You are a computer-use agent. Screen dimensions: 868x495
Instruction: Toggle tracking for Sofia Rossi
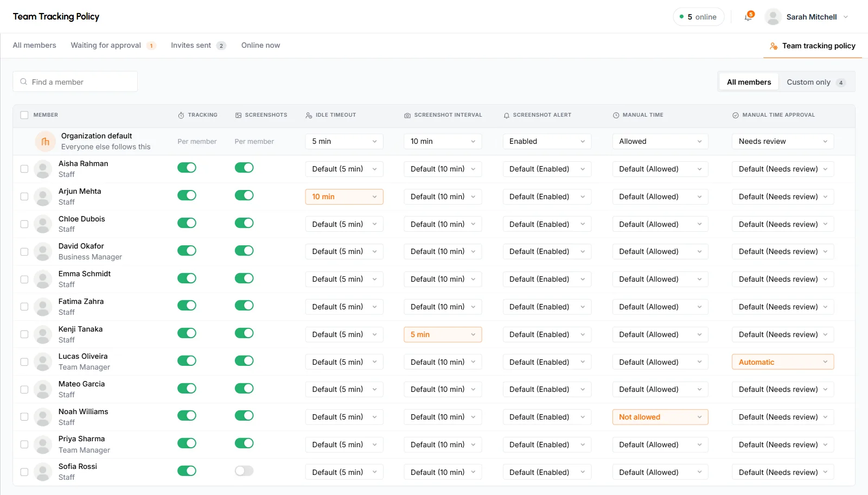tap(187, 471)
